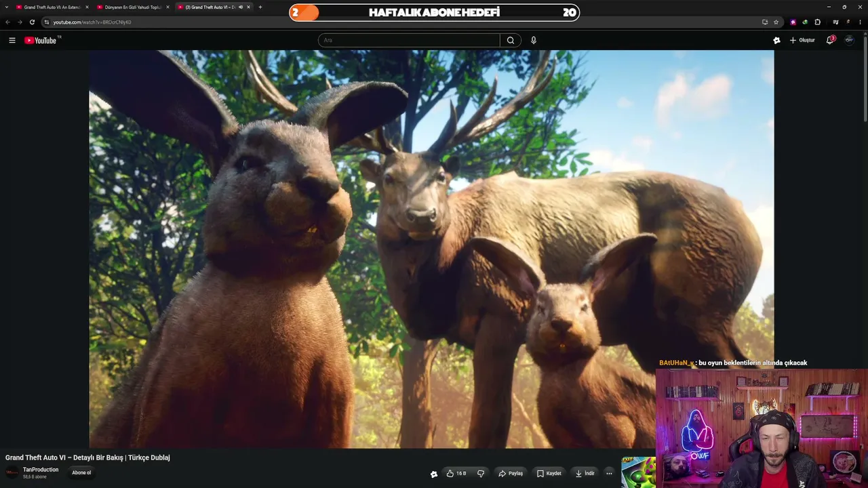This screenshot has width=868, height=488.
Task: Like the video with 16 B likes
Action: 456,473
